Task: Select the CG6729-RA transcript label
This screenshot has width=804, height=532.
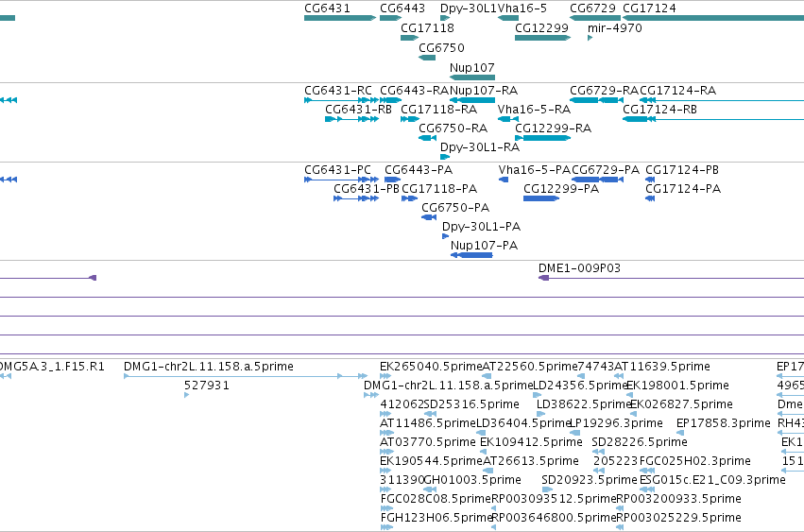Action: point(605,91)
